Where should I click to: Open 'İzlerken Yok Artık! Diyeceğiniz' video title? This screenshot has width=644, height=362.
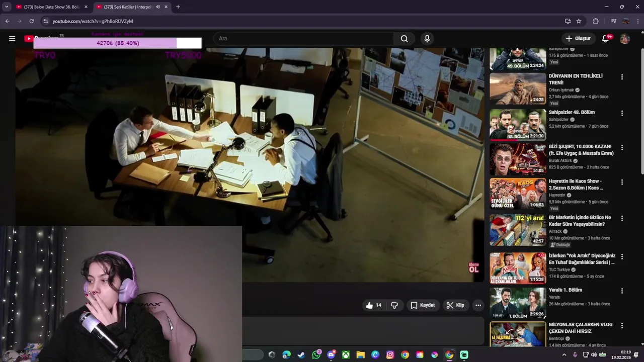tap(582, 259)
